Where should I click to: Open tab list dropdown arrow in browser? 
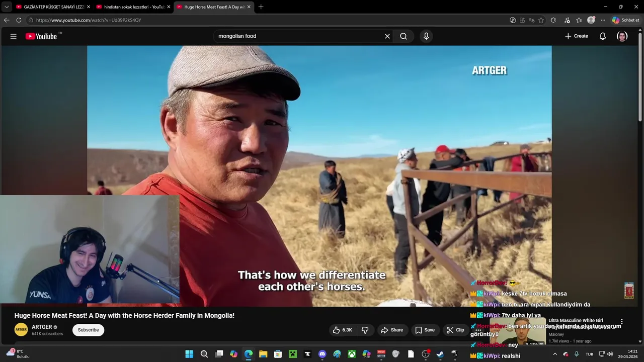[7, 7]
